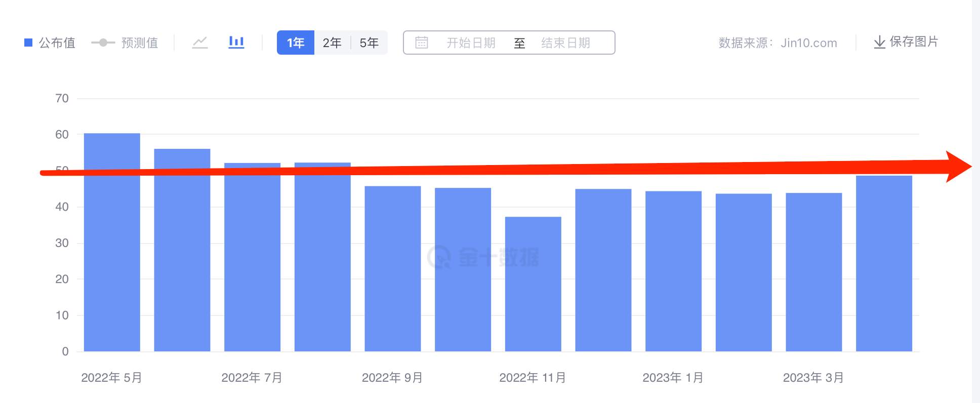The width and height of the screenshot is (980, 403).
Task: Click the 2022年 5月 bar
Action: point(112,242)
